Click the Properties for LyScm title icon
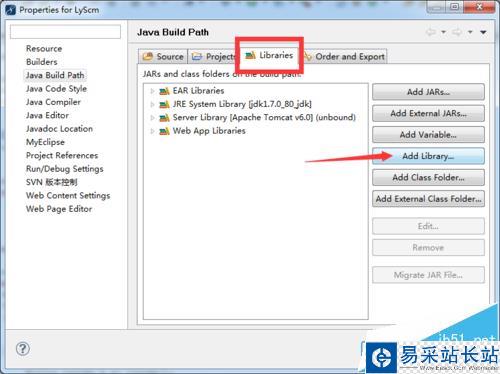500x374 pixels. pyautogui.click(x=10, y=10)
